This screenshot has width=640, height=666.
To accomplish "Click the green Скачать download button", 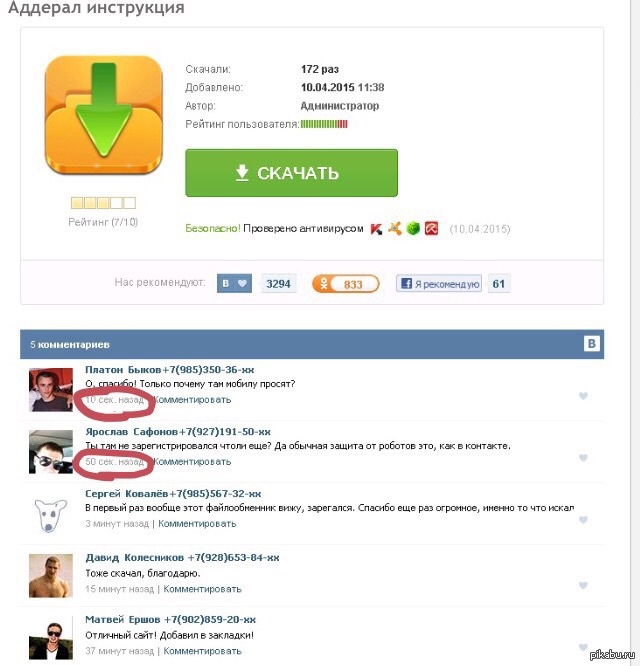I will (291, 173).
